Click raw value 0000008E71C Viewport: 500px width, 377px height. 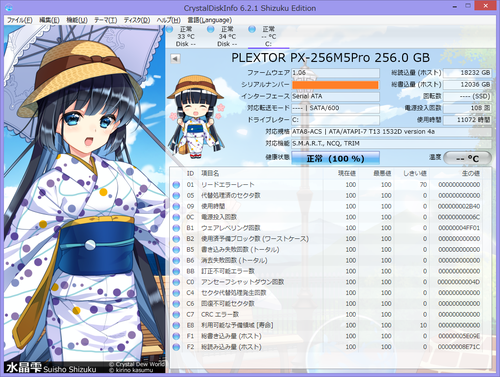coord(459,347)
